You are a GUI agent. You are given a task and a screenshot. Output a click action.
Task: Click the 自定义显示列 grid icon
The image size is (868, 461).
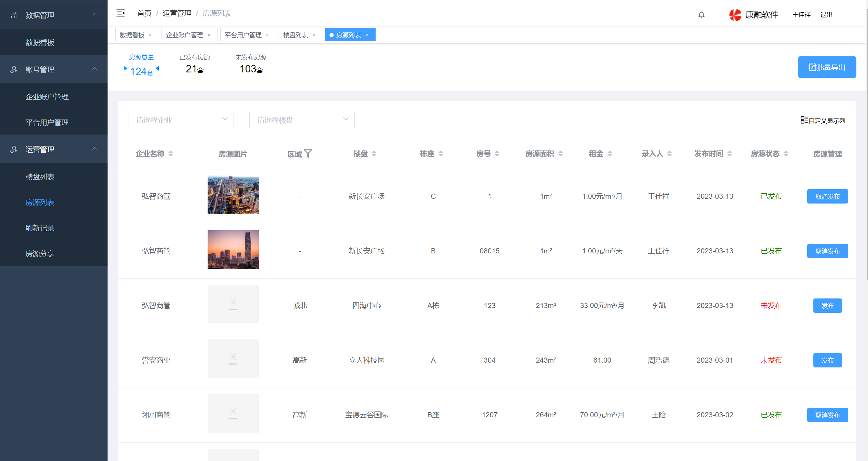[804, 120]
